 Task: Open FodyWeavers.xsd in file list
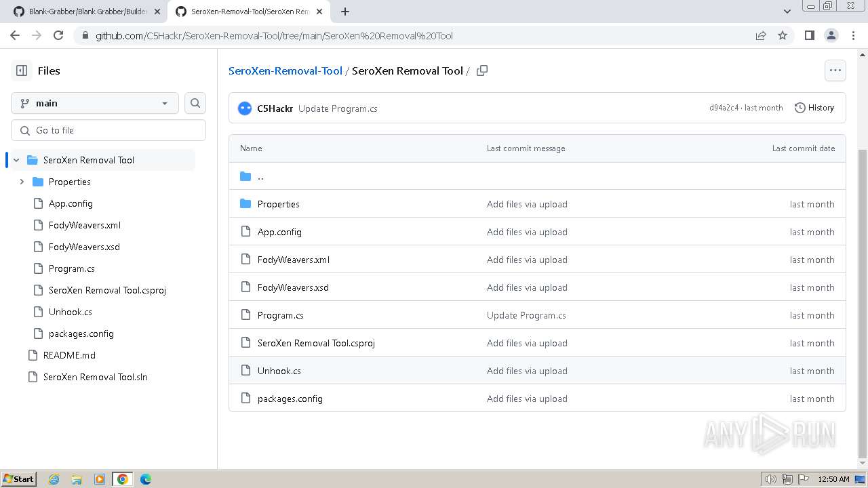click(x=293, y=287)
